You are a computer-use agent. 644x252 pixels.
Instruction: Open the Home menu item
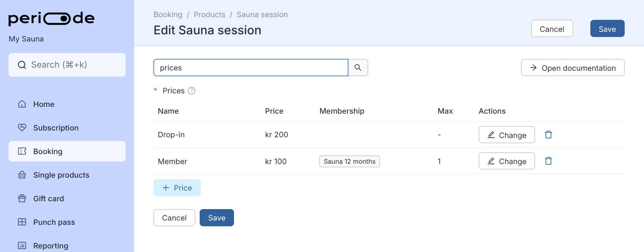67,104
